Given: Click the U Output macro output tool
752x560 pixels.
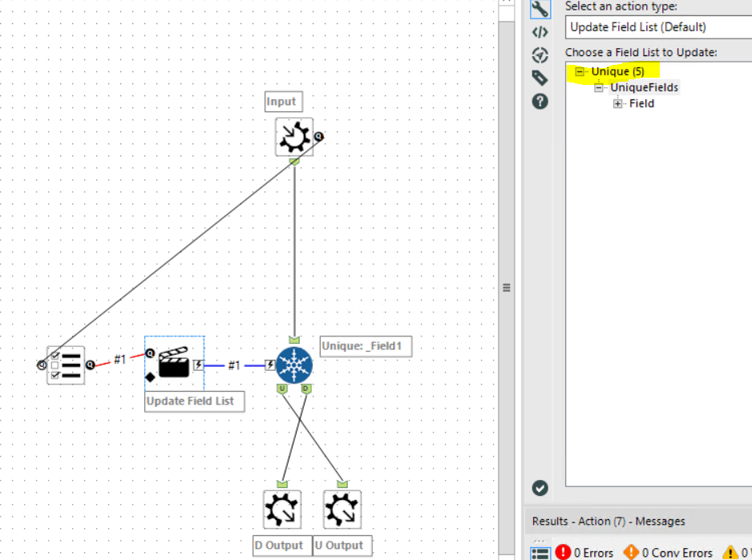Looking at the screenshot, I should 342,508.
